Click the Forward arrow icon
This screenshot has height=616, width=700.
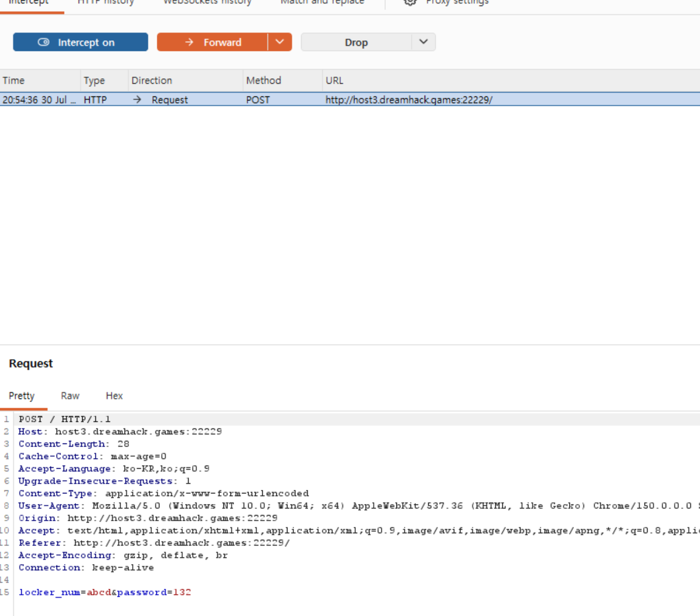pos(189,42)
